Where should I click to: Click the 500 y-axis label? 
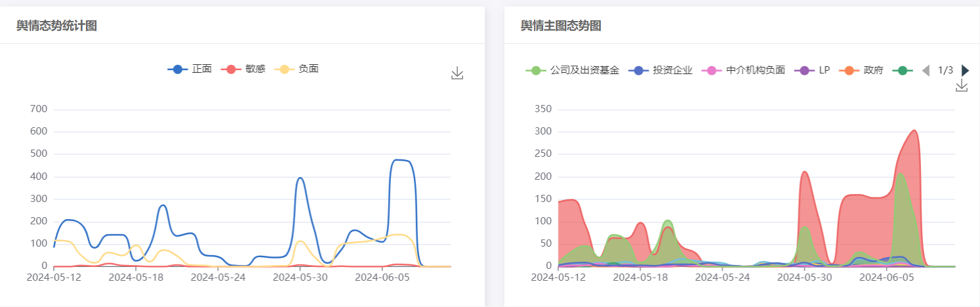click(39, 153)
